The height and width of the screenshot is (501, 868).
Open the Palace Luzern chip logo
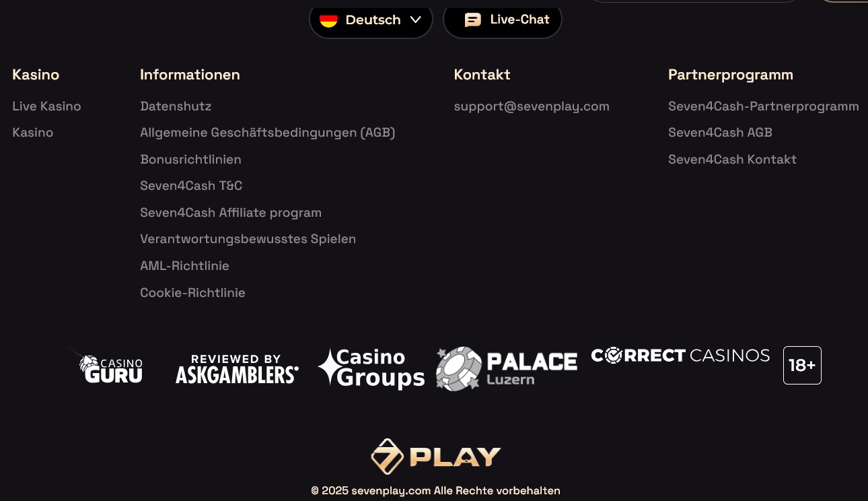click(x=506, y=368)
